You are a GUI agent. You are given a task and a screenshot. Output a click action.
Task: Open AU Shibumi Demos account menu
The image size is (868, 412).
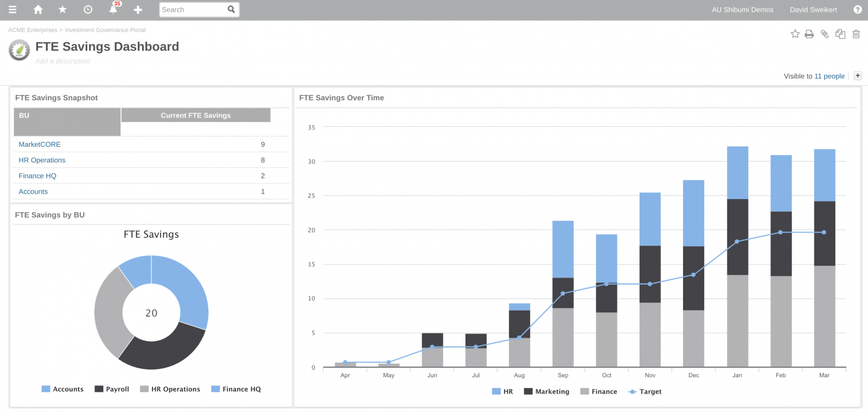point(742,10)
